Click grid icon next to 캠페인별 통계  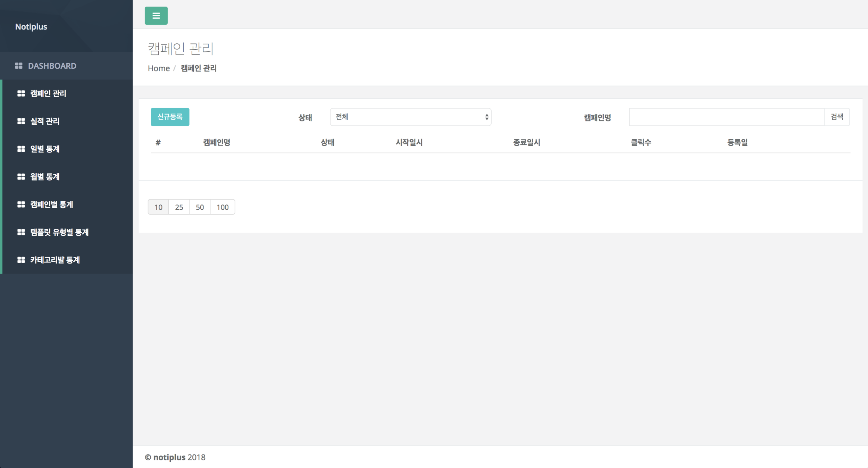21,204
